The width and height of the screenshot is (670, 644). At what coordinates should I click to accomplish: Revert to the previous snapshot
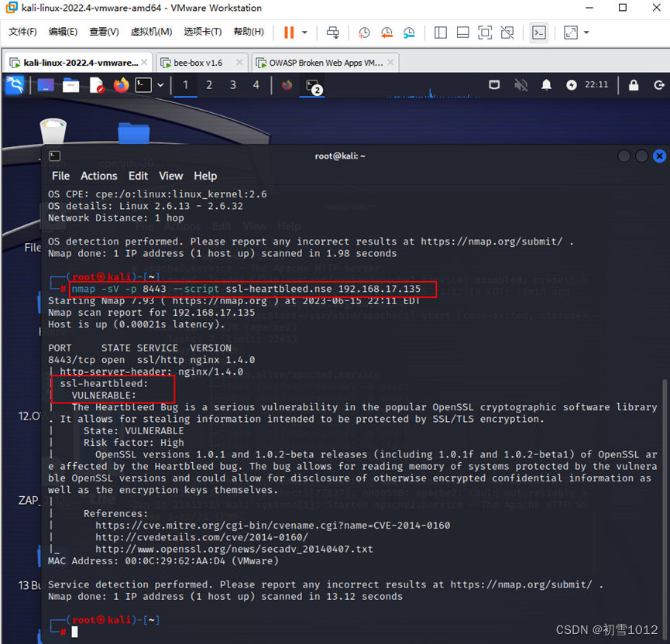387,33
